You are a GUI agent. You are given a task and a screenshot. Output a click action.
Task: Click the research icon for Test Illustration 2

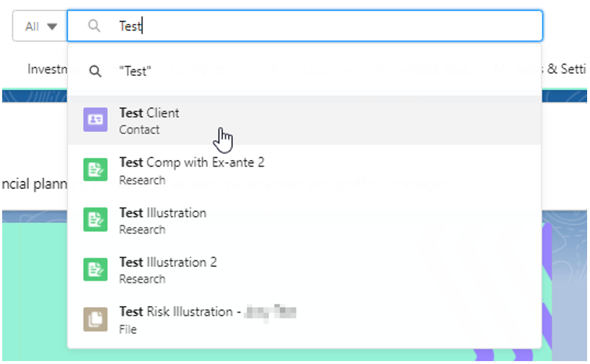(96, 269)
